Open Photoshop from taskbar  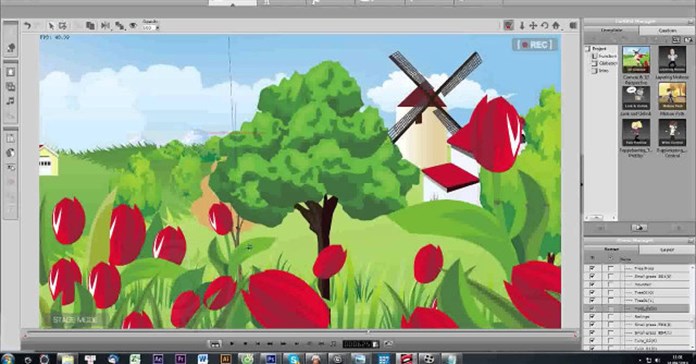(x=270, y=359)
